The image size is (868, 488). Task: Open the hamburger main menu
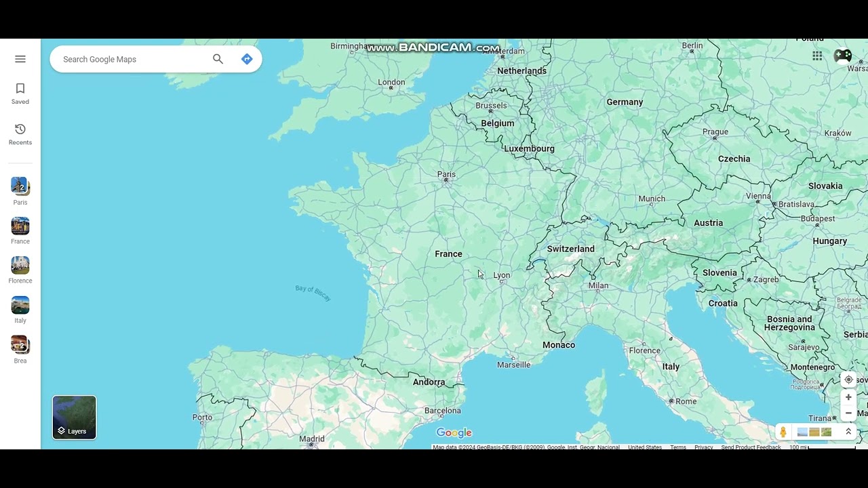click(x=20, y=59)
